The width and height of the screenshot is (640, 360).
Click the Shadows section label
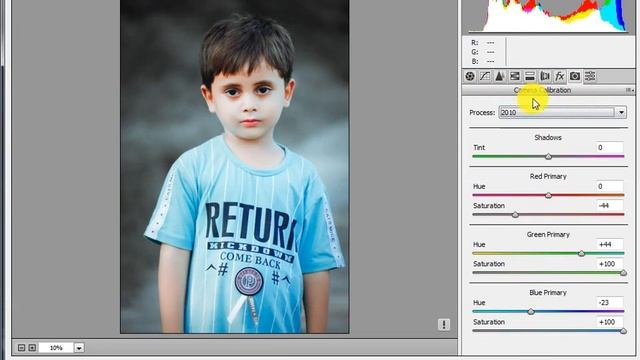[548, 138]
